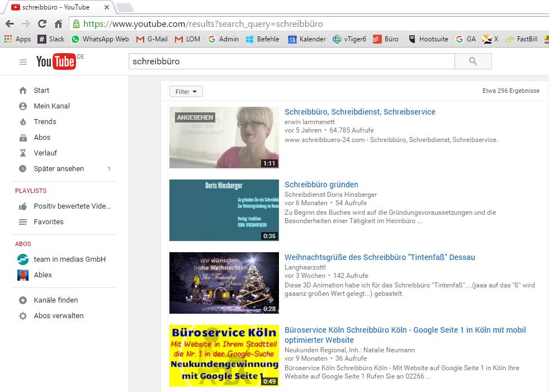
Task: Open title Weihnachtsgrüße des Schreibbüro Tintenfaß Dessau
Action: (380, 257)
